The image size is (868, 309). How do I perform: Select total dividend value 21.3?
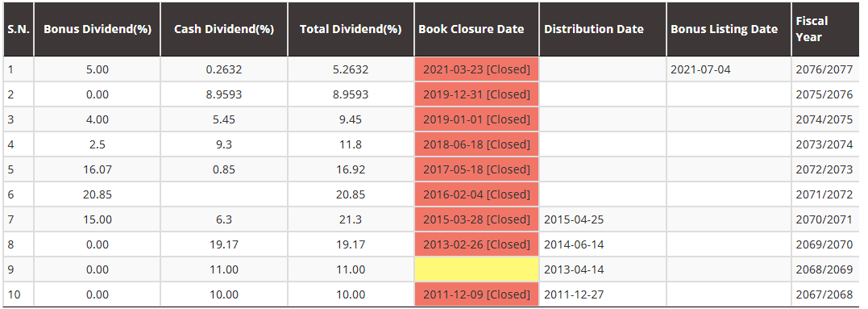pyautogui.click(x=351, y=219)
